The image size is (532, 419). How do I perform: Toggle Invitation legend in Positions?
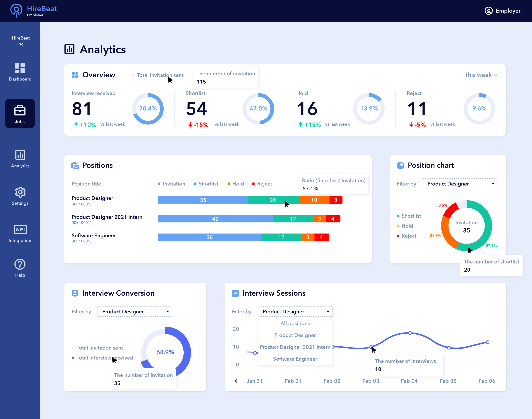pyautogui.click(x=171, y=184)
